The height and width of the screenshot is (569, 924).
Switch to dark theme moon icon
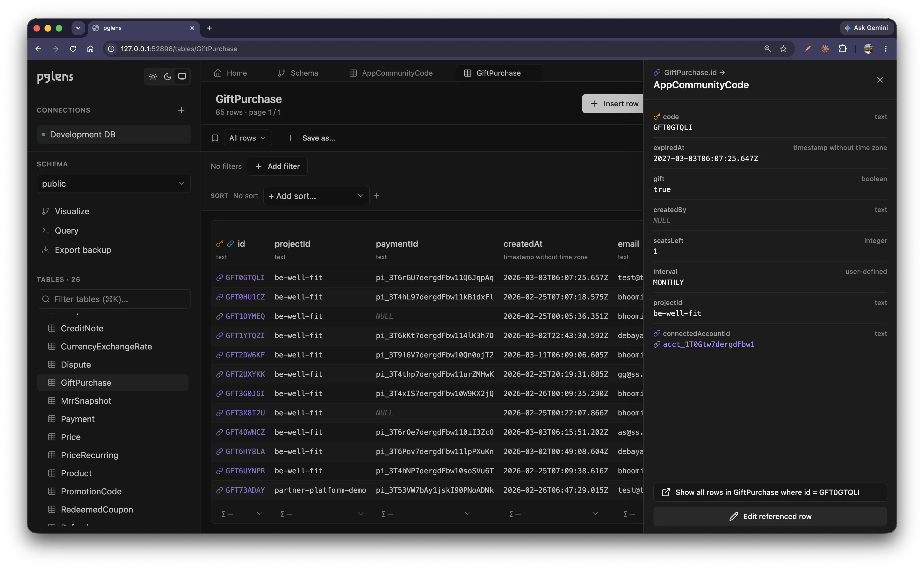167,77
